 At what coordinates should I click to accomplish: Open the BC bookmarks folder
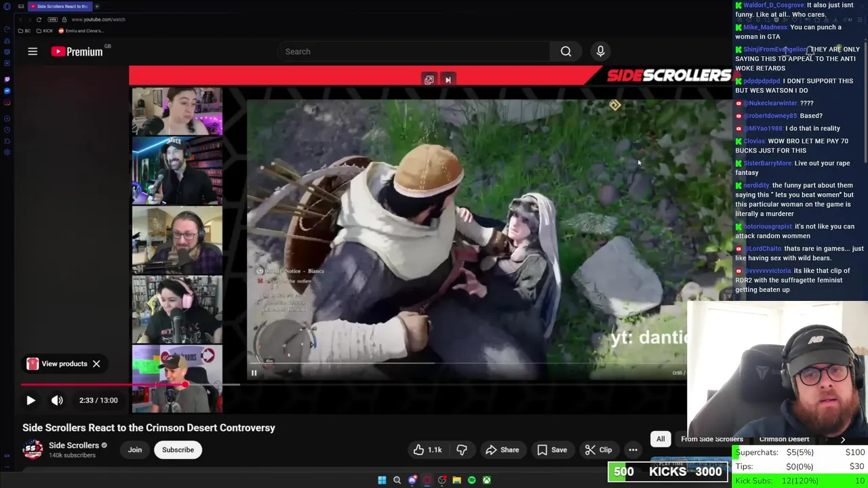point(24,30)
